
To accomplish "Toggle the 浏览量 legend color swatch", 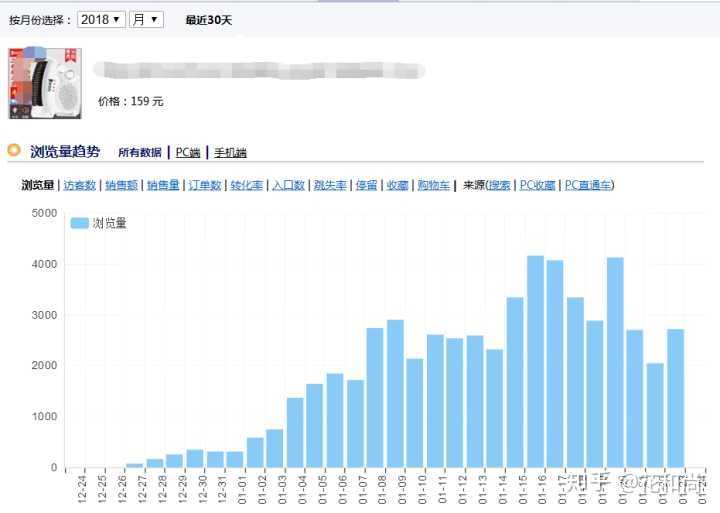I will [x=80, y=223].
